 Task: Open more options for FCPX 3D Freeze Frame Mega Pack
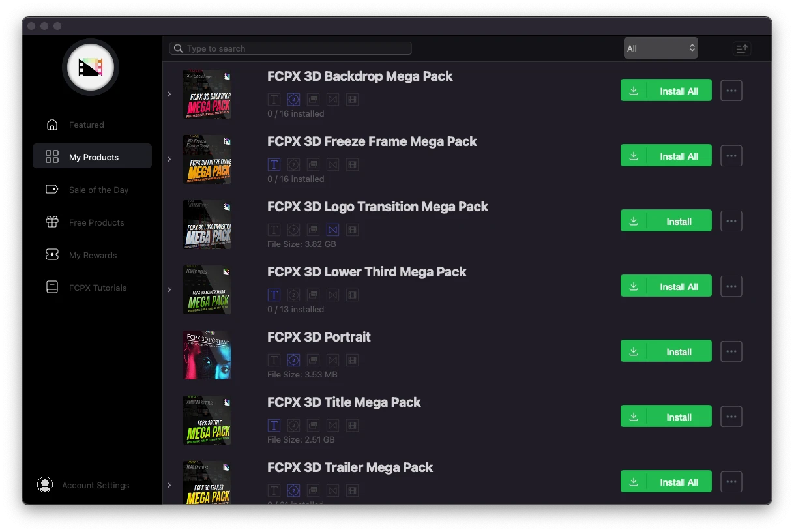(x=731, y=156)
